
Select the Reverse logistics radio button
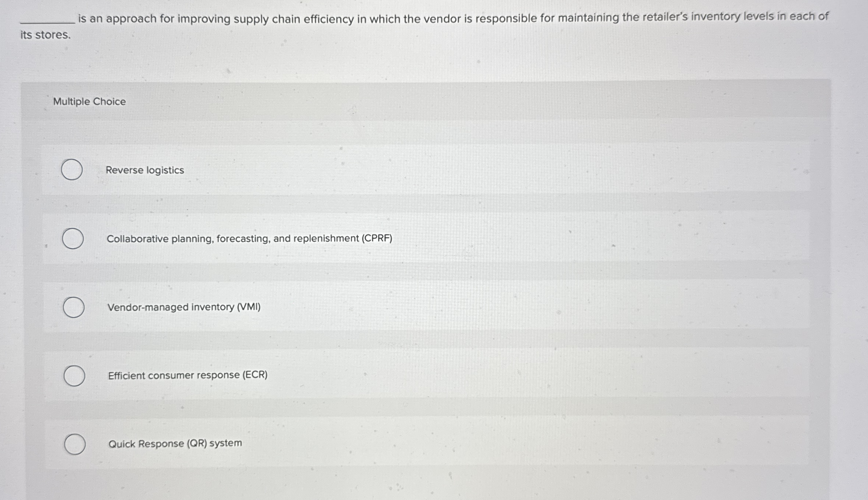(x=72, y=170)
